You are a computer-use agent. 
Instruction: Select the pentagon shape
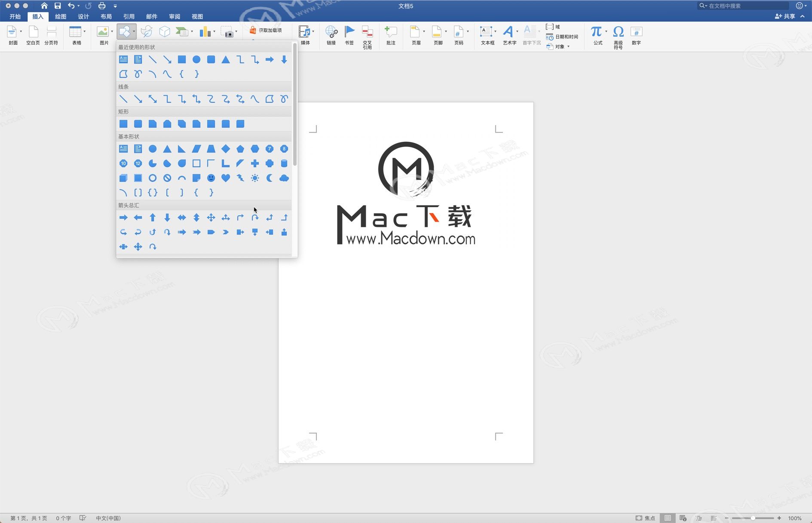[240, 149]
